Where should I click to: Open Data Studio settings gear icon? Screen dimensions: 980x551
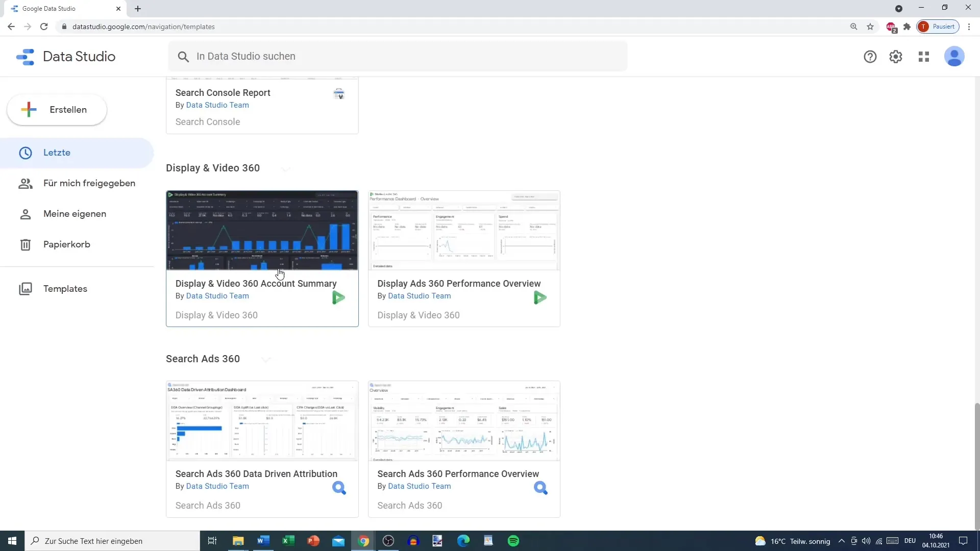896,57
